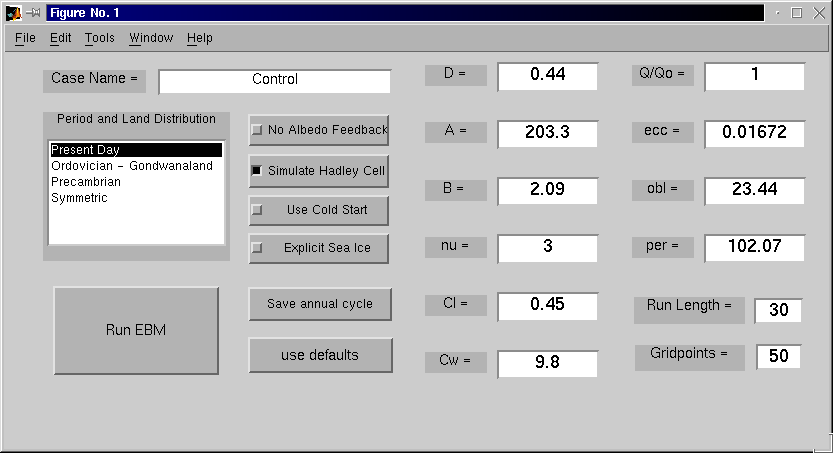833x453 pixels.
Task: Click the MATLAB icon in title bar
Action: (x=14, y=13)
